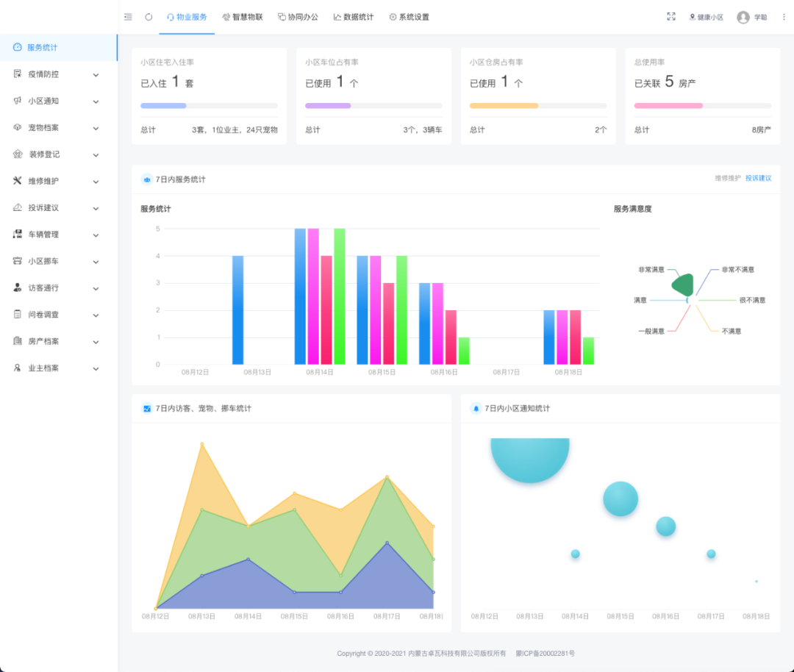
Task: Click the 健康小区 community selector text
Action: 710,17
